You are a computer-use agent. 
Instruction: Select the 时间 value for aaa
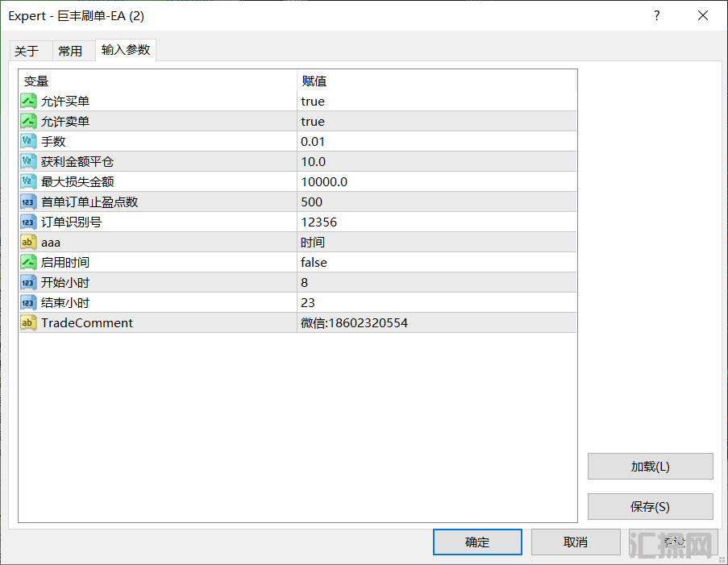coord(313,243)
